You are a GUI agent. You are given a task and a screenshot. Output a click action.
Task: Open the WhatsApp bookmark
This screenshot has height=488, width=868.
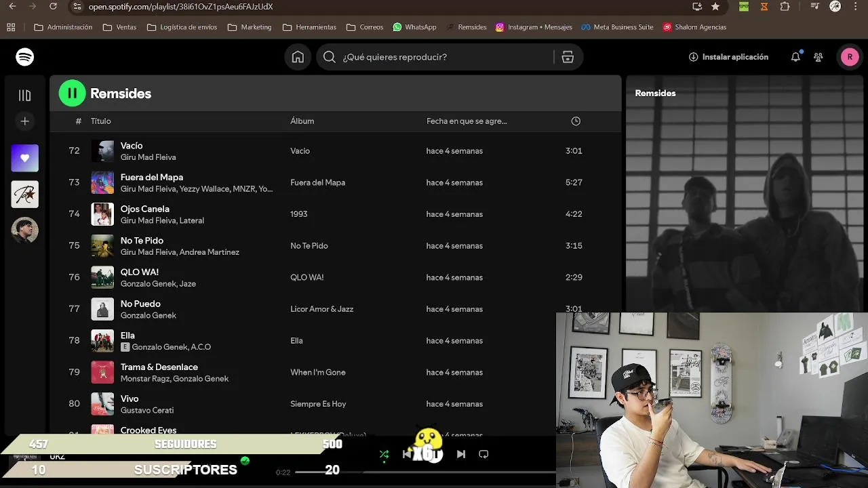[x=414, y=27]
